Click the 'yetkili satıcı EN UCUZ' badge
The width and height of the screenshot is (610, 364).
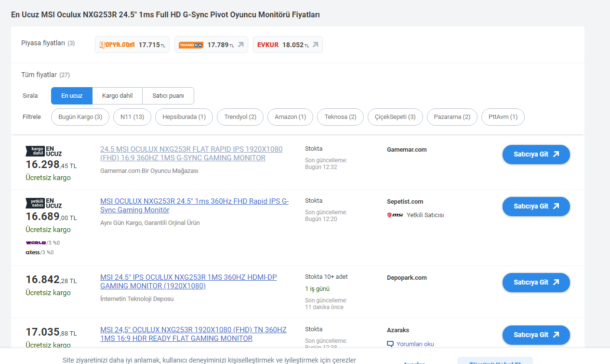tap(44, 203)
